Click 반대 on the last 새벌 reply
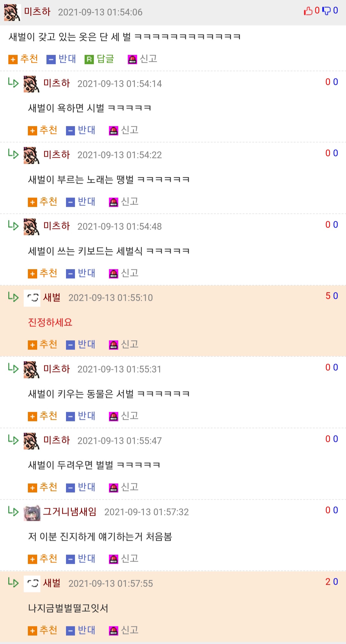Image resolution: width=346 pixels, height=644 pixels. 81,630
